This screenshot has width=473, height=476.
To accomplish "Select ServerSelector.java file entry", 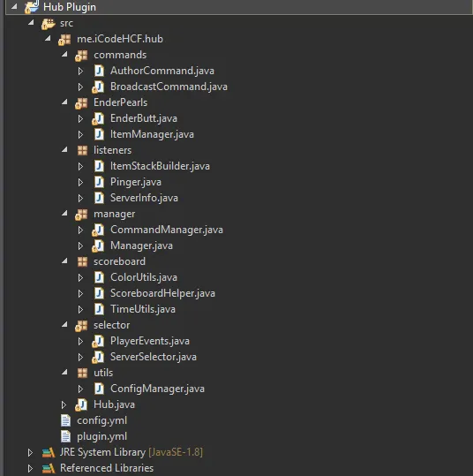I will 154,357.
